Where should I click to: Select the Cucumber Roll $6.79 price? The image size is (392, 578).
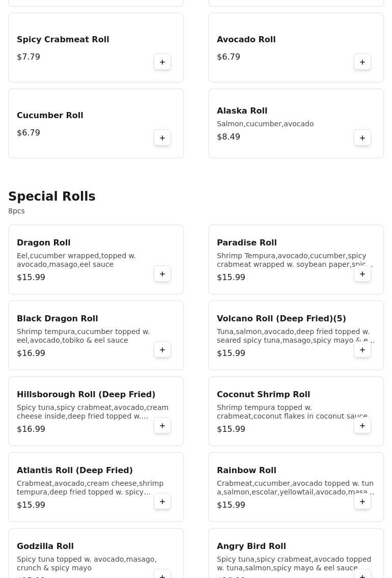(x=29, y=133)
